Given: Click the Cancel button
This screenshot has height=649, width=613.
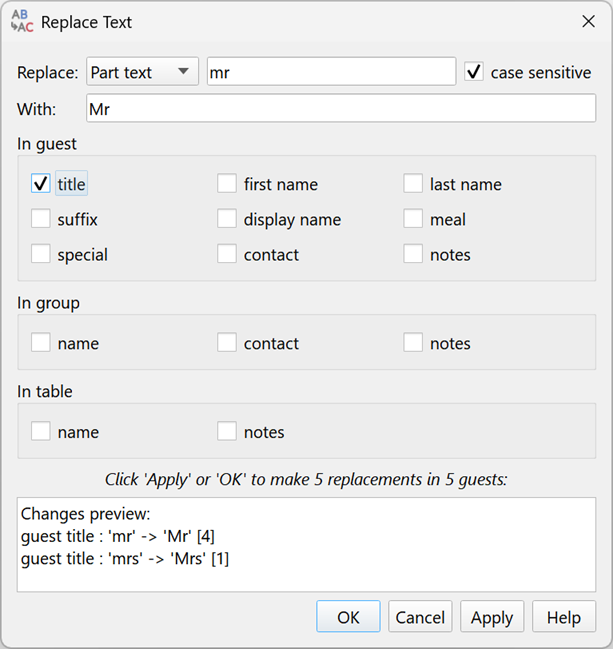Looking at the screenshot, I should point(420,617).
